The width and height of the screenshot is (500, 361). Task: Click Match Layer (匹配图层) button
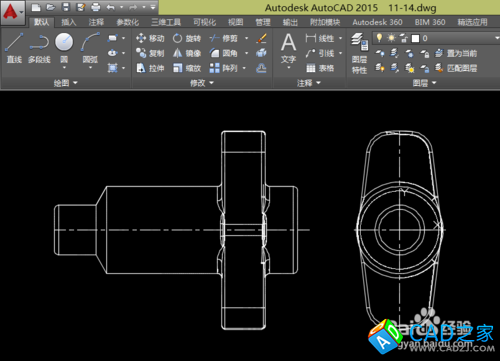click(x=456, y=68)
